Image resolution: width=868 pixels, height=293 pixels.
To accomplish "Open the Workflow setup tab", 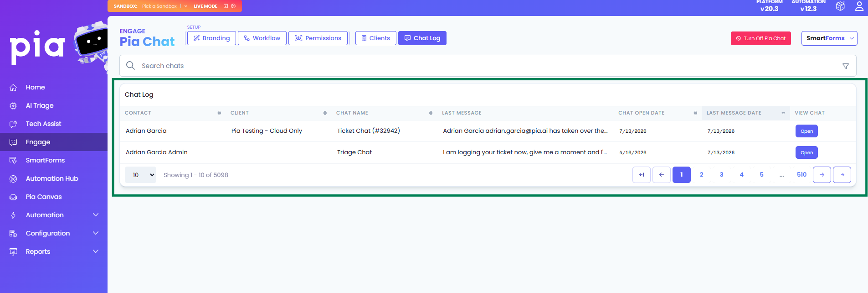I will pos(262,38).
